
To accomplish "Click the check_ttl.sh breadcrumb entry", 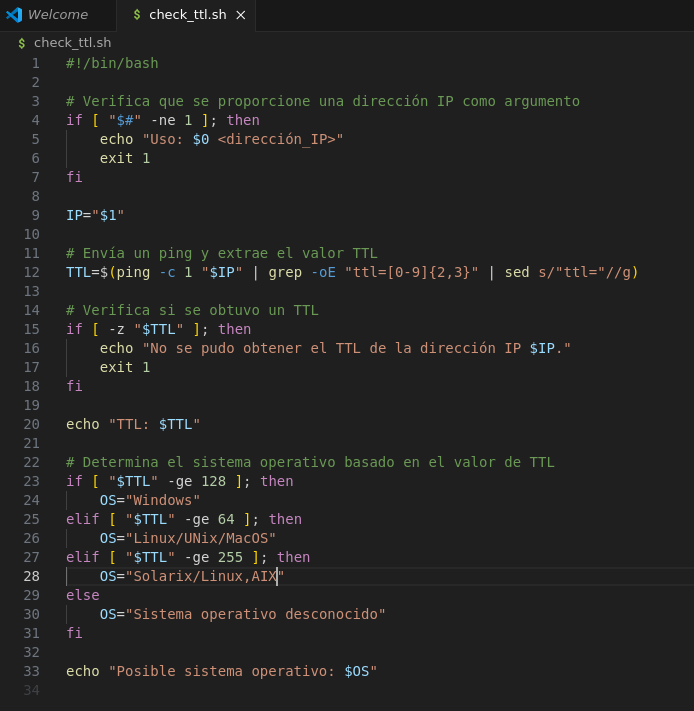I will tap(73, 43).
